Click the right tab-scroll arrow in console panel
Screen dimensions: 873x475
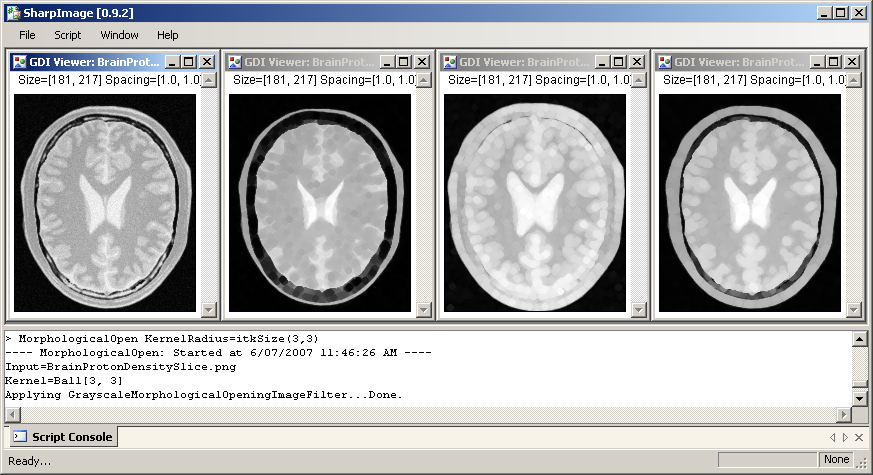coord(845,437)
